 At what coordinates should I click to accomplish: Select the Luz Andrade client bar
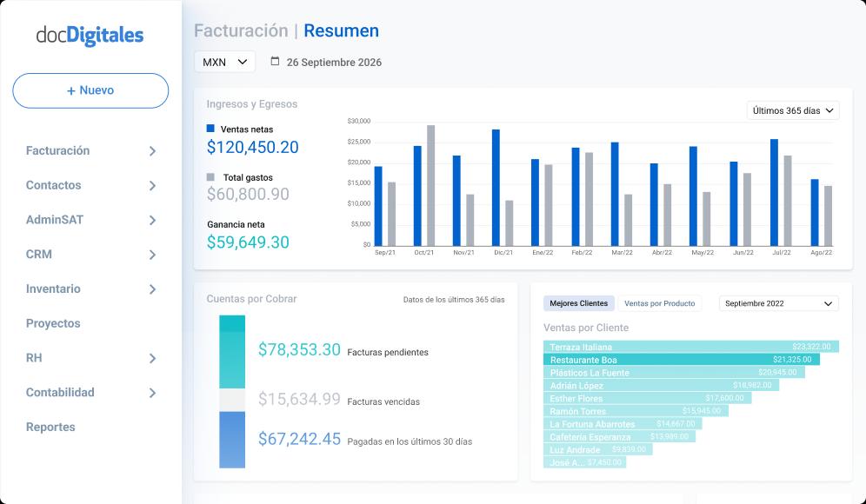(598, 449)
